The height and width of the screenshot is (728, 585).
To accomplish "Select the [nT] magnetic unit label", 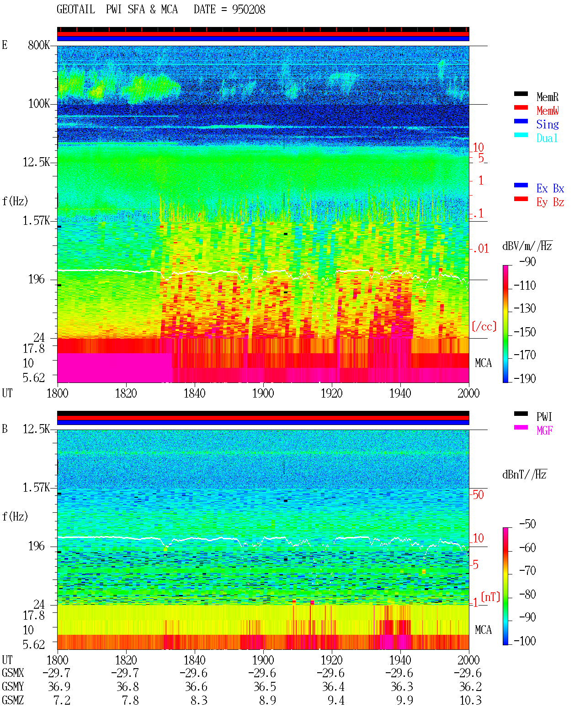I will point(490,597).
